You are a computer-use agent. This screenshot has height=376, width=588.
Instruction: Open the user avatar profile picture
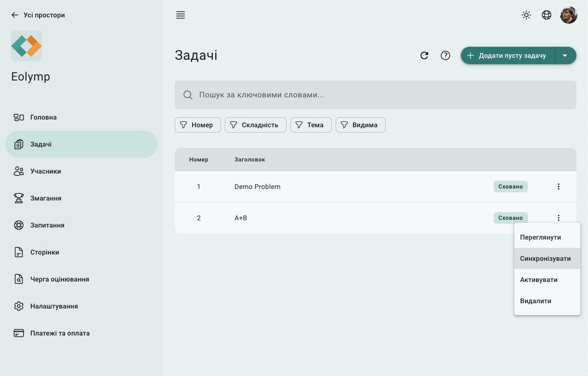pos(569,15)
